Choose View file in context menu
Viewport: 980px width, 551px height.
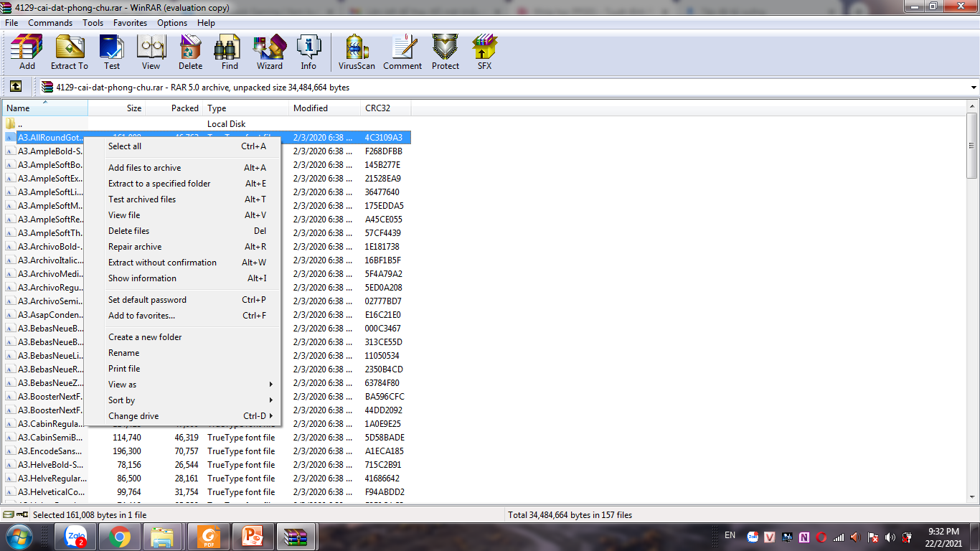pos(182,215)
